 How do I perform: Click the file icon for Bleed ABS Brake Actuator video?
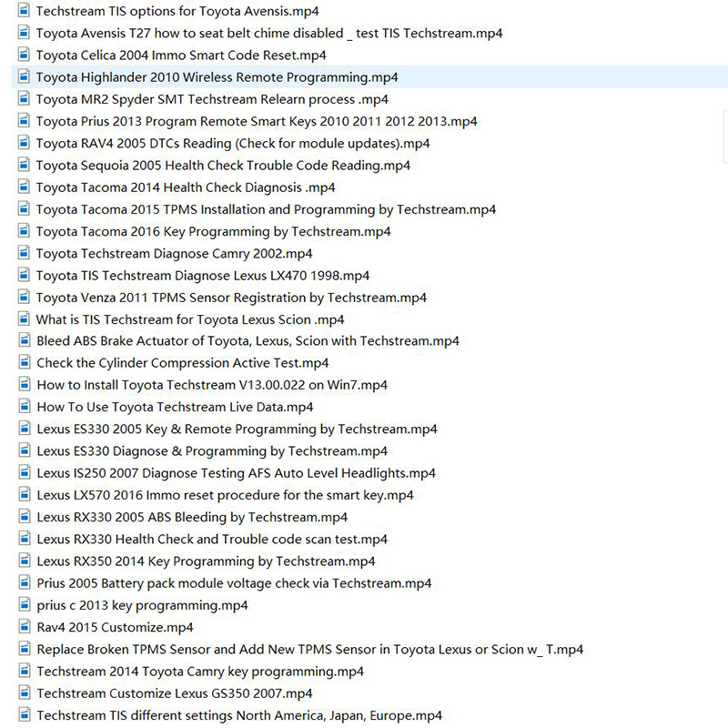tap(24, 341)
